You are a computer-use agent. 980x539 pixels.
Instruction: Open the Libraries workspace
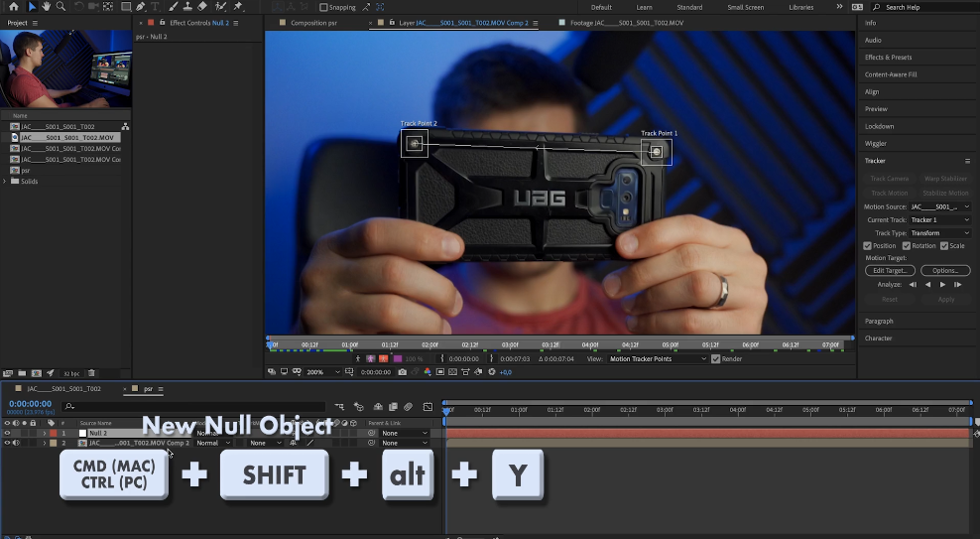coord(801,8)
